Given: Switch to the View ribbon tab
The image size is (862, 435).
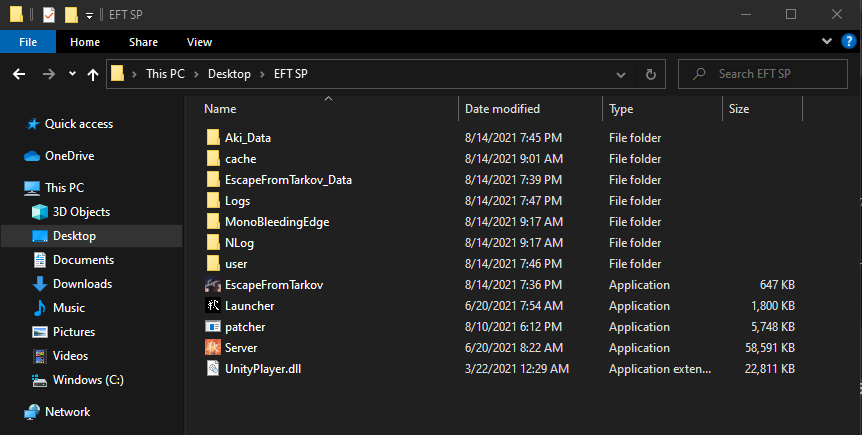Looking at the screenshot, I should pos(199,42).
